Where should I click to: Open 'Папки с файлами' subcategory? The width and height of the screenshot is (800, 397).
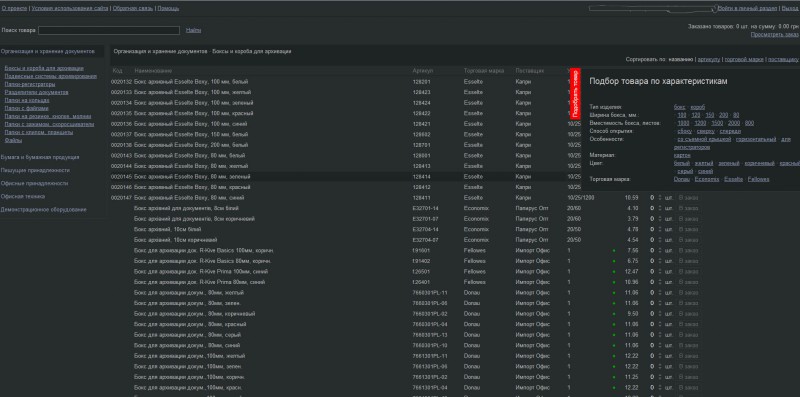pos(27,108)
